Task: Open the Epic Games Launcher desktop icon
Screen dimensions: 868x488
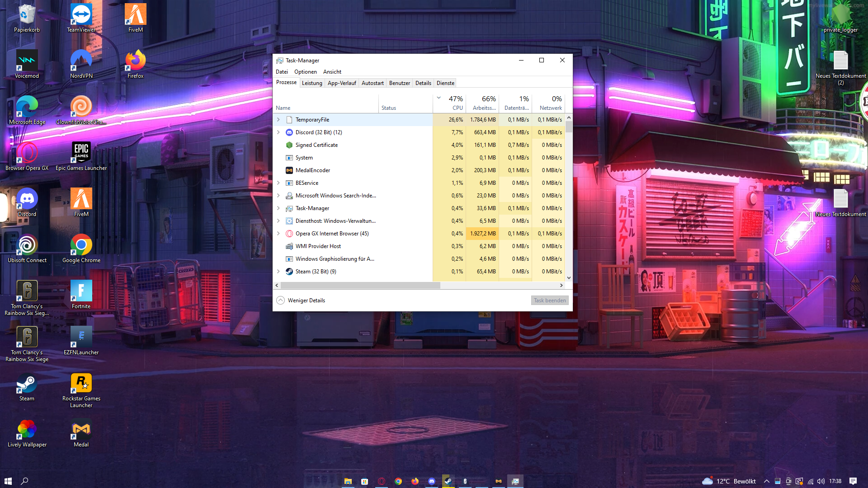Action: [81, 153]
